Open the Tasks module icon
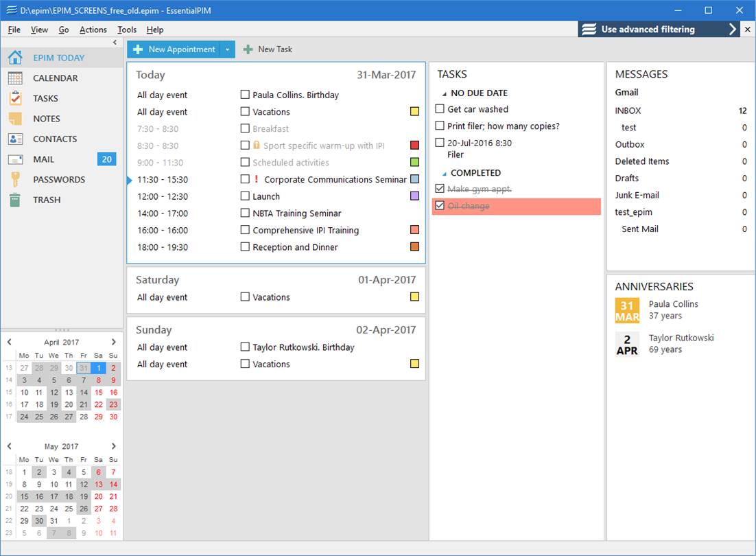The width and height of the screenshot is (756, 556). coord(15,98)
